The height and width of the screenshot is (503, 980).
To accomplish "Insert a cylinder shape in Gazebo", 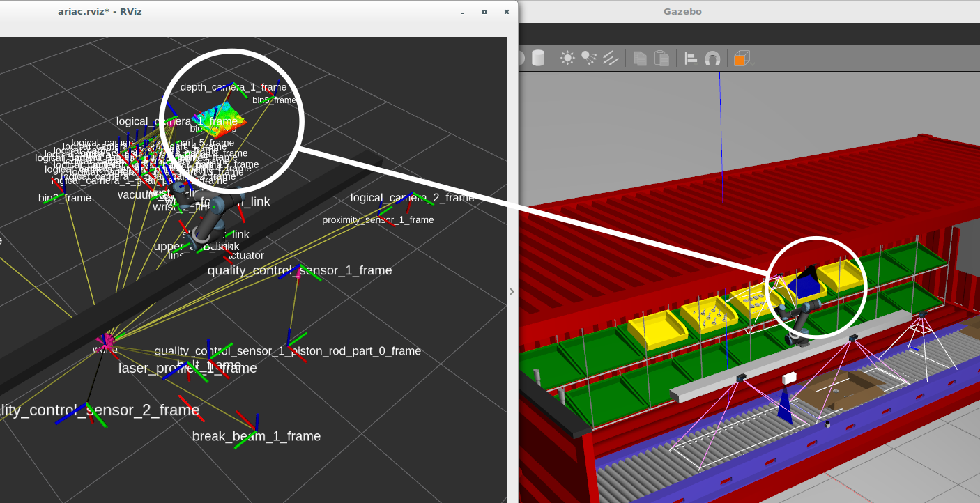I will pos(539,58).
